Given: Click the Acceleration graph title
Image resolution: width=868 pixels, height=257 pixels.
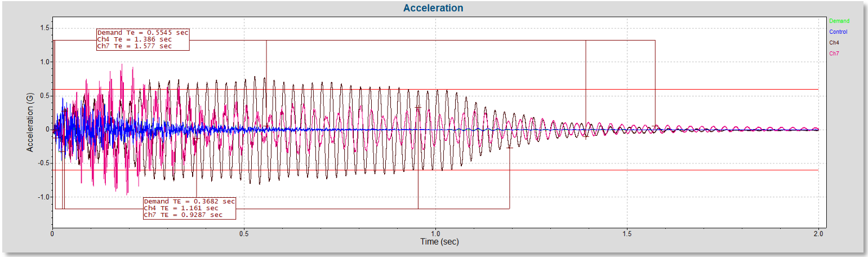Looking at the screenshot, I should pos(433,8).
